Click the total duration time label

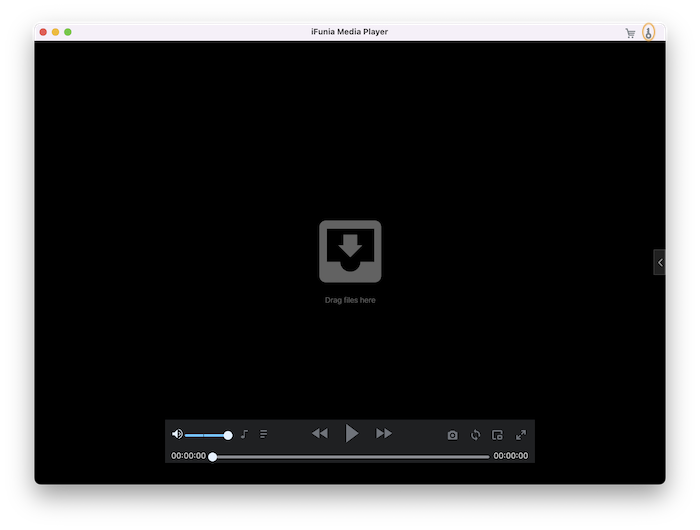[511, 456]
